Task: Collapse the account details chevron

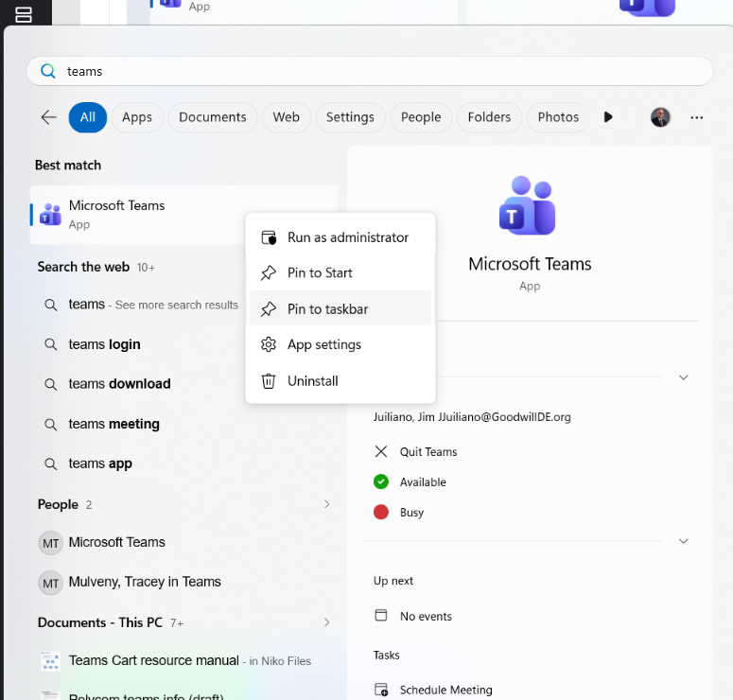Action: [684, 376]
